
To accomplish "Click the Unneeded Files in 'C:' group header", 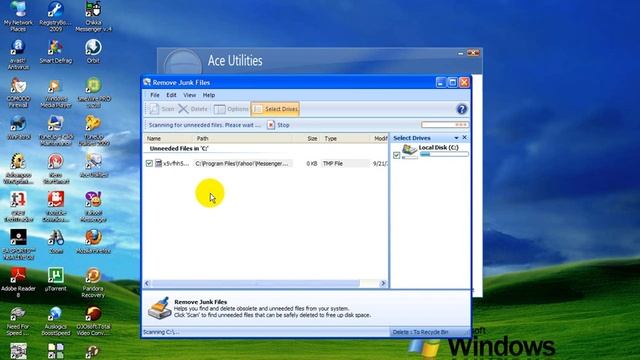I will coord(179,149).
